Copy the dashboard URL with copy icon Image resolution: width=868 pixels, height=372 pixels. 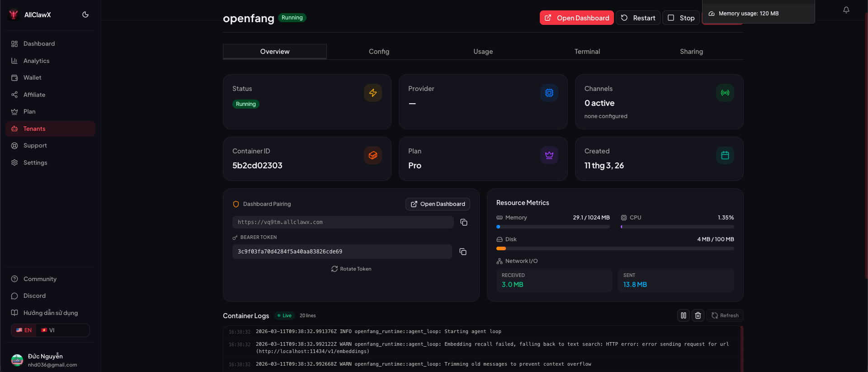[464, 222]
